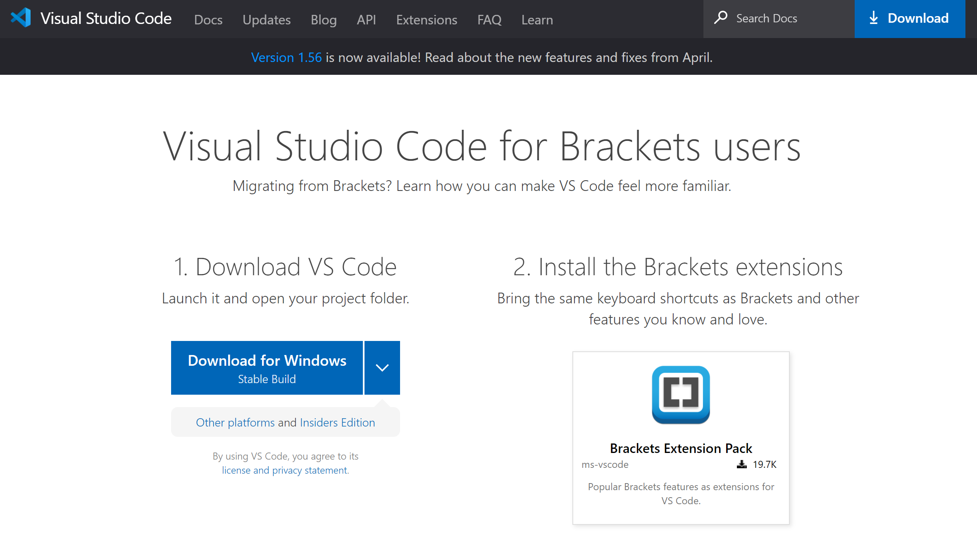Image resolution: width=977 pixels, height=560 pixels.
Task: Expand the download platform options chevron
Action: (381, 367)
